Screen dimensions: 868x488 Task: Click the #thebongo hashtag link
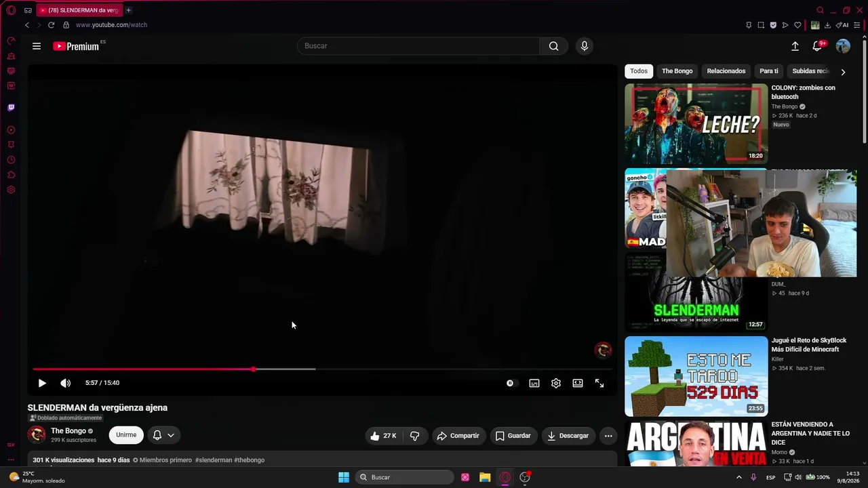coord(250,460)
